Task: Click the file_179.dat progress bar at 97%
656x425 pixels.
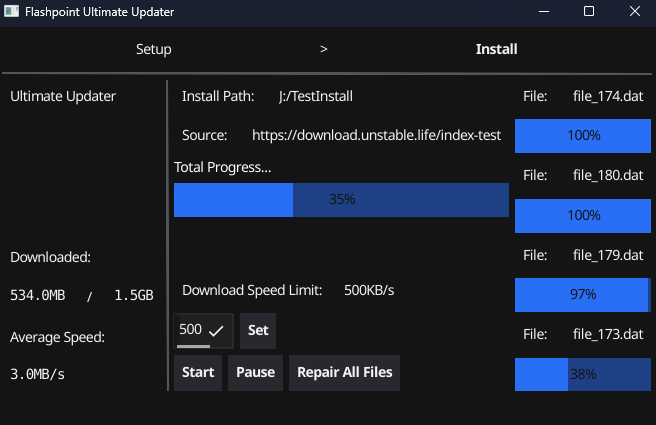Action: (583, 294)
